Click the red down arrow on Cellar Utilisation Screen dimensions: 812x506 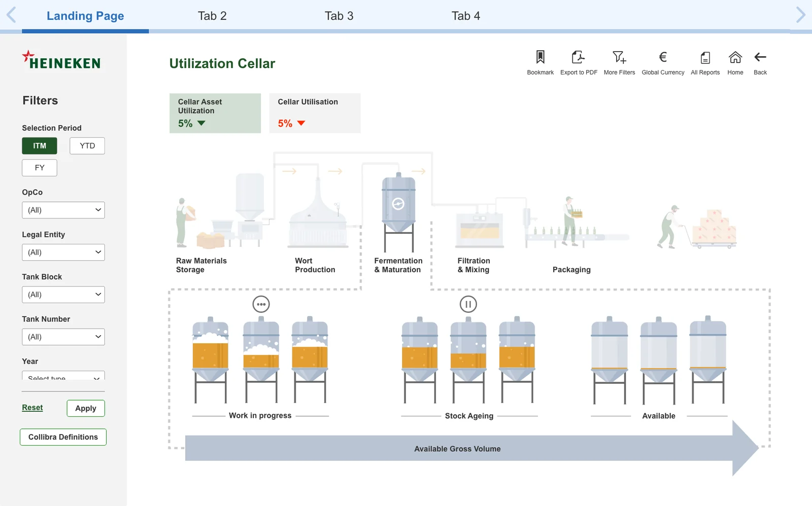click(301, 123)
